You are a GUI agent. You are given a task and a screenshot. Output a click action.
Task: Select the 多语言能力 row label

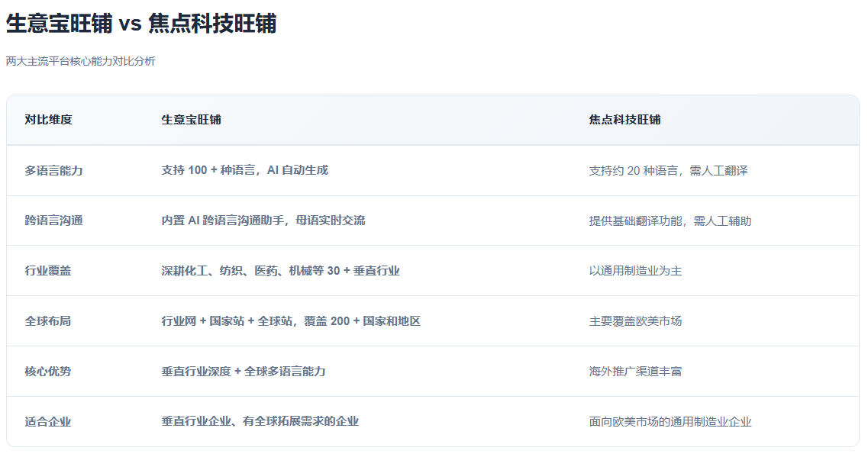53,170
